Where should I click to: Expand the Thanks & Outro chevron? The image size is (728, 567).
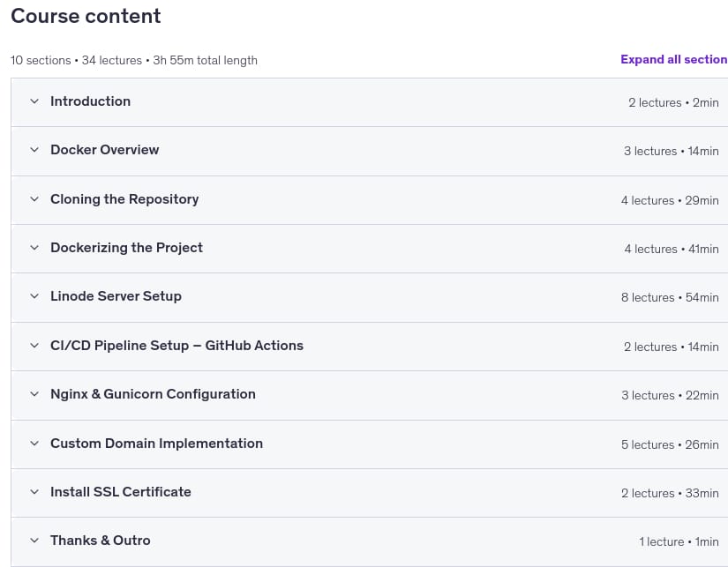[34, 540]
